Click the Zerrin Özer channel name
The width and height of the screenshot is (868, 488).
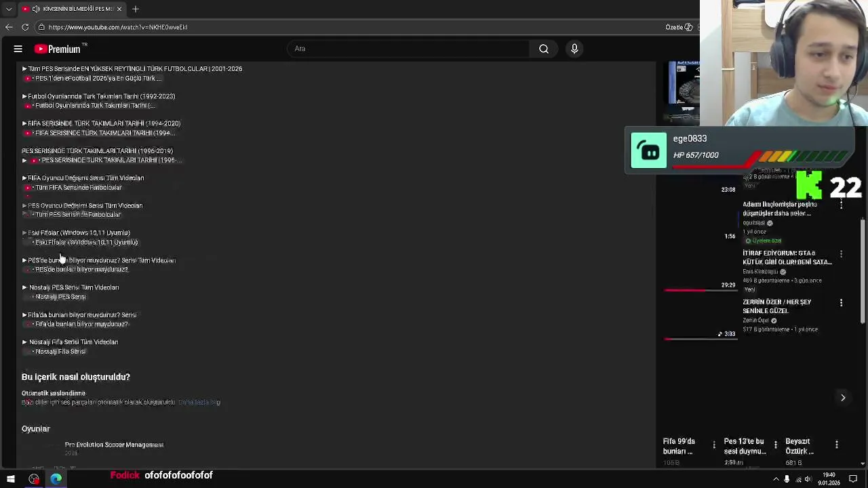[756, 321]
